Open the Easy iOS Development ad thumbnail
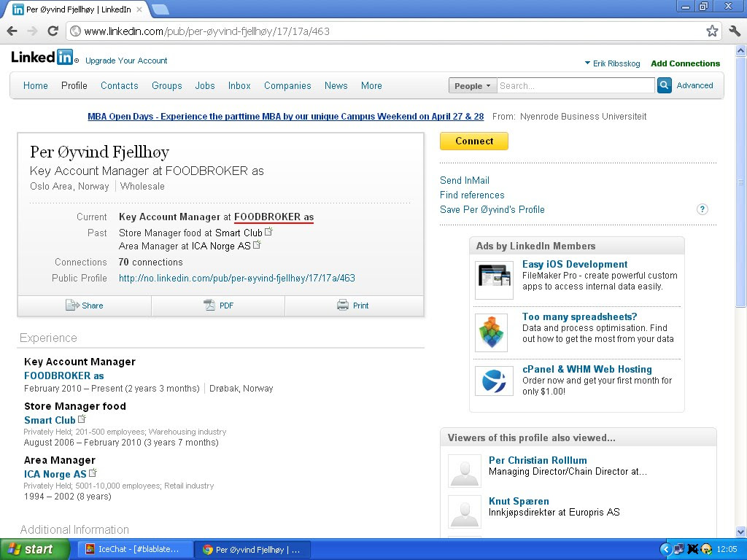The width and height of the screenshot is (747, 560). point(494,280)
